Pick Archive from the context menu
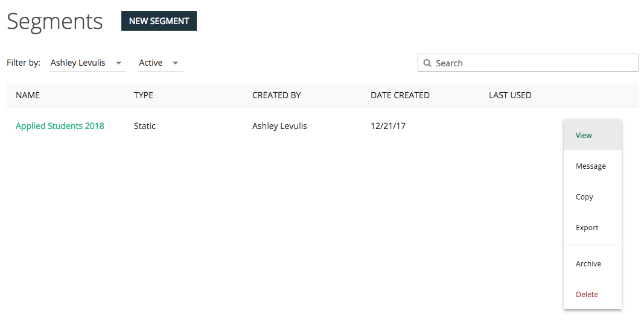Image resolution: width=644 pixels, height=320 pixels. [x=592, y=263]
